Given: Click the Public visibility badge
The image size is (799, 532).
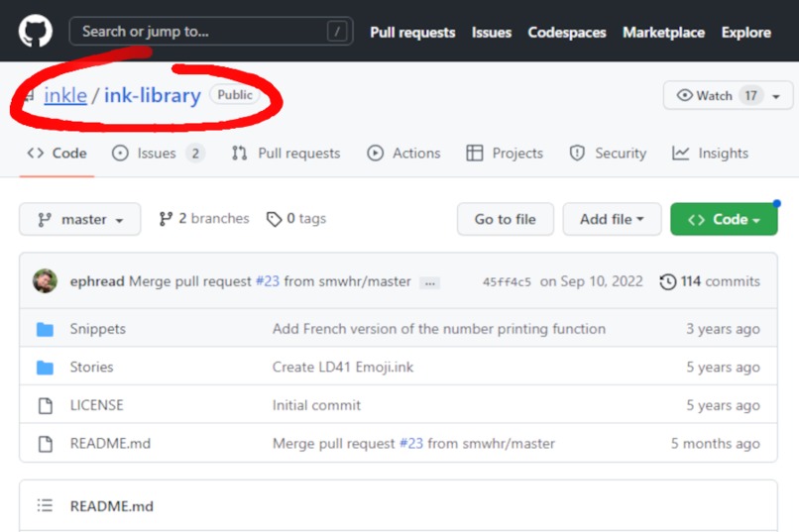Looking at the screenshot, I should click(235, 95).
